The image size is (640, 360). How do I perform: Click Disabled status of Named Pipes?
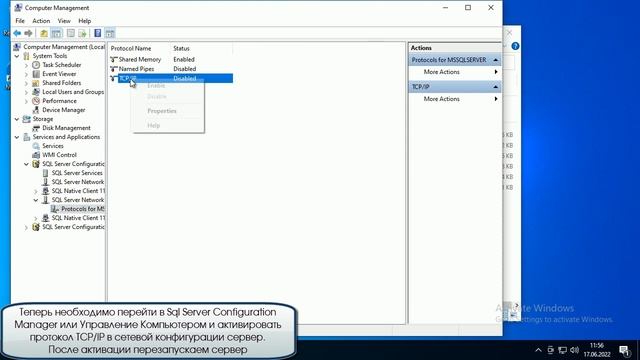[184, 69]
